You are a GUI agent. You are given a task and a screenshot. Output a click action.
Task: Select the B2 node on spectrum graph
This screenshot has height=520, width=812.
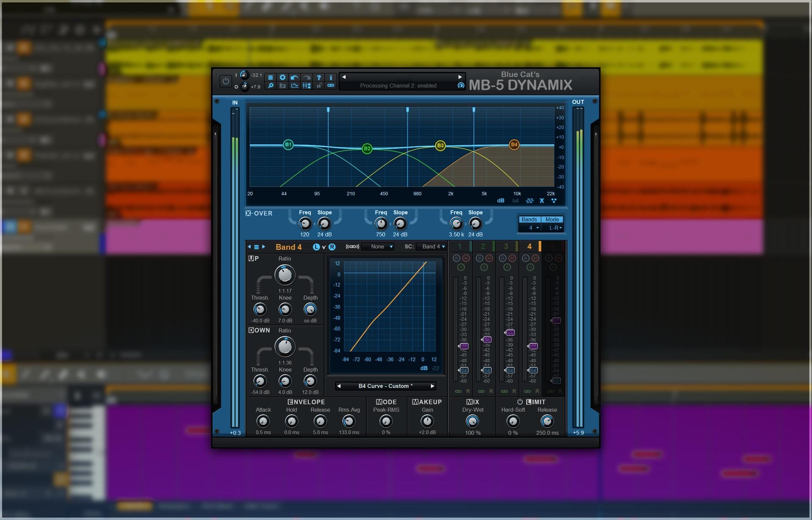tap(367, 148)
